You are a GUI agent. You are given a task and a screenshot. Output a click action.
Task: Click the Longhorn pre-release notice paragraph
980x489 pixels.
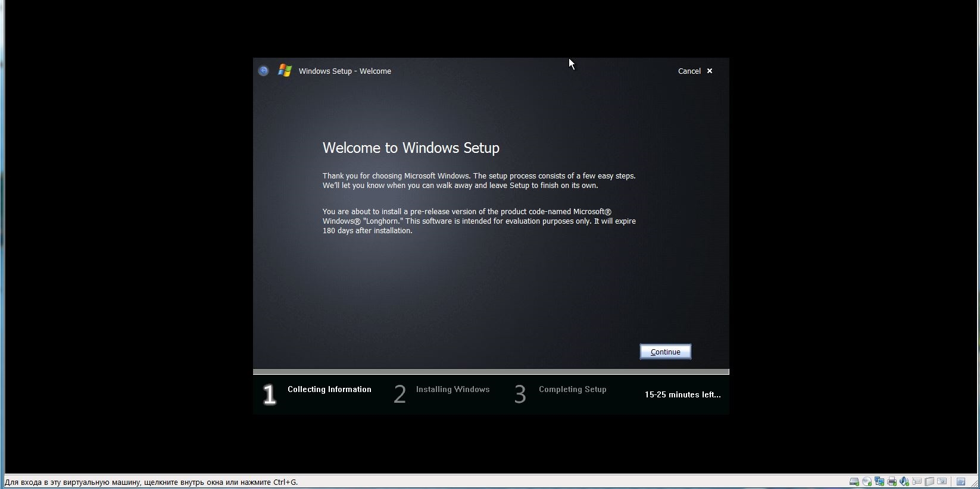coord(479,221)
